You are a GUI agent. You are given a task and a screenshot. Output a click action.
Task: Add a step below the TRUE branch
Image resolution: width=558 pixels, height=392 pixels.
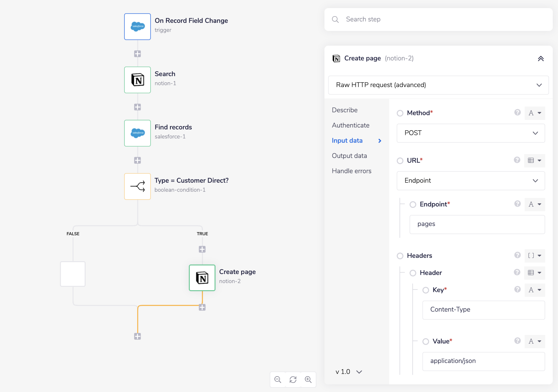[202, 249]
